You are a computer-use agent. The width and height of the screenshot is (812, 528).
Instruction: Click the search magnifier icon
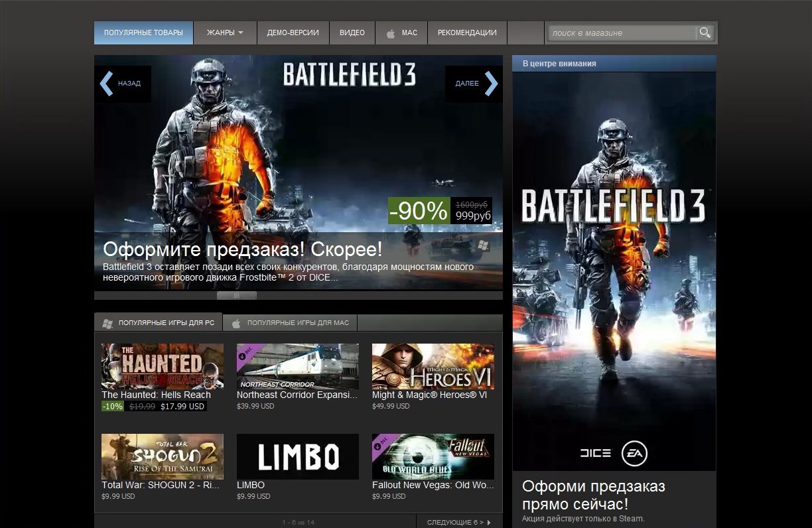click(x=705, y=33)
